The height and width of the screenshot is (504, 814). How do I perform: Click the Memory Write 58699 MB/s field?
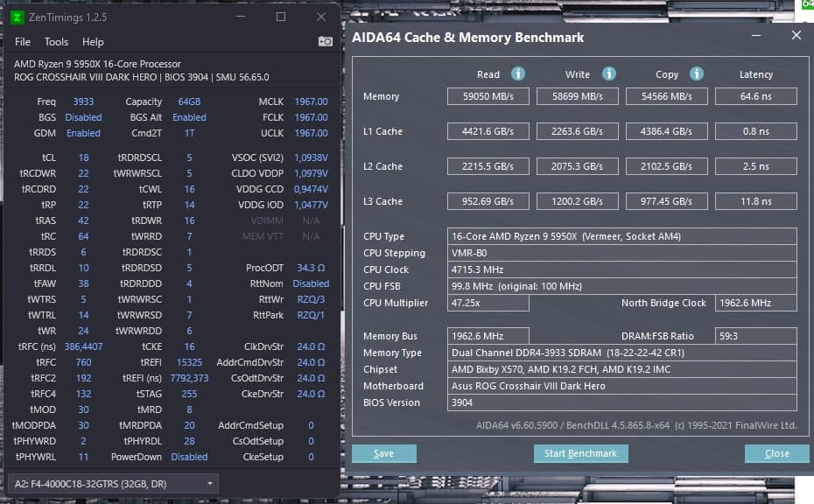pyautogui.click(x=578, y=96)
